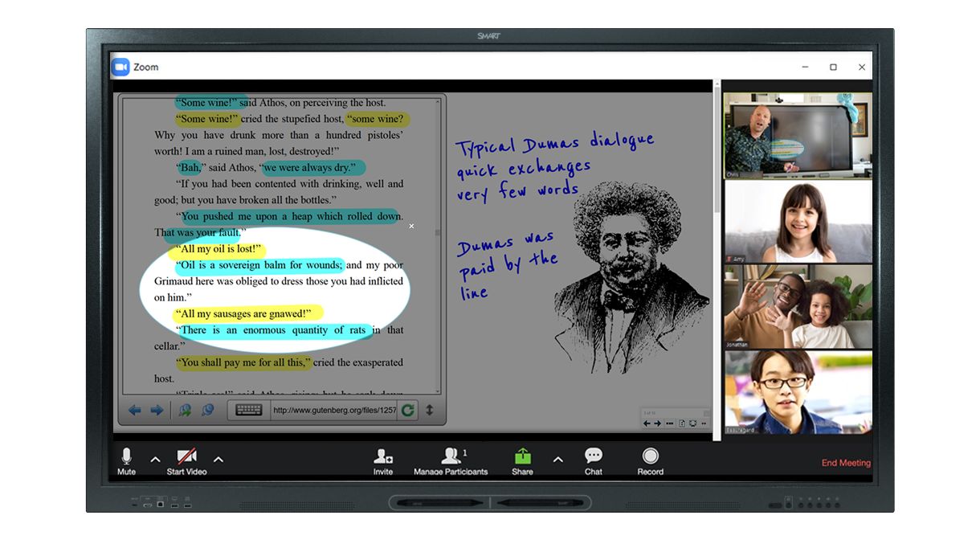
Task: Open the Chat panel
Action: click(x=594, y=458)
